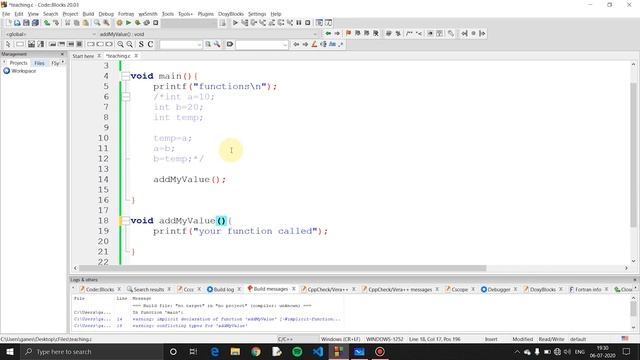The width and height of the screenshot is (640, 360).
Task: Switch to the Build log tab
Action: pos(223,289)
